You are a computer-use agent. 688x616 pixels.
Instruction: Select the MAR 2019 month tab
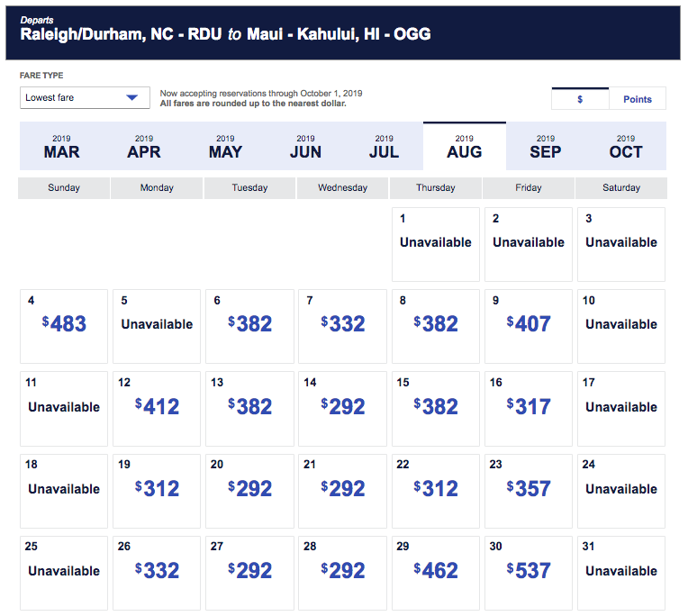tap(61, 146)
